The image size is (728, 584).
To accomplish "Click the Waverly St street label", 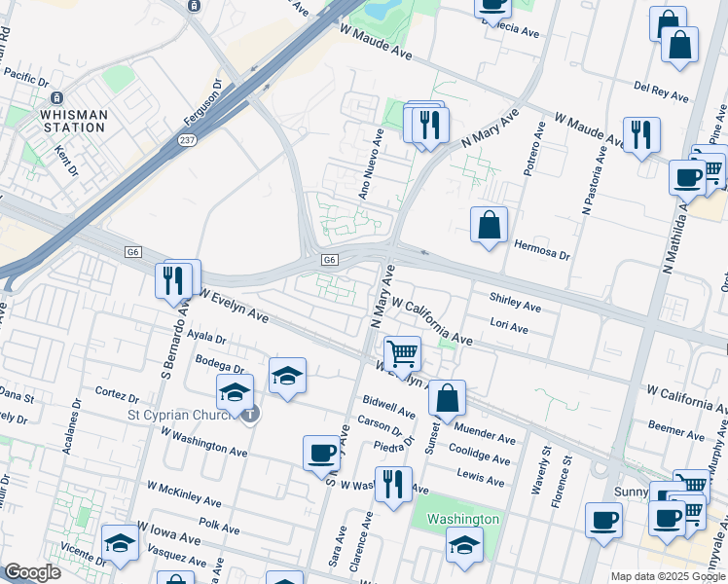I will click(x=541, y=470).
